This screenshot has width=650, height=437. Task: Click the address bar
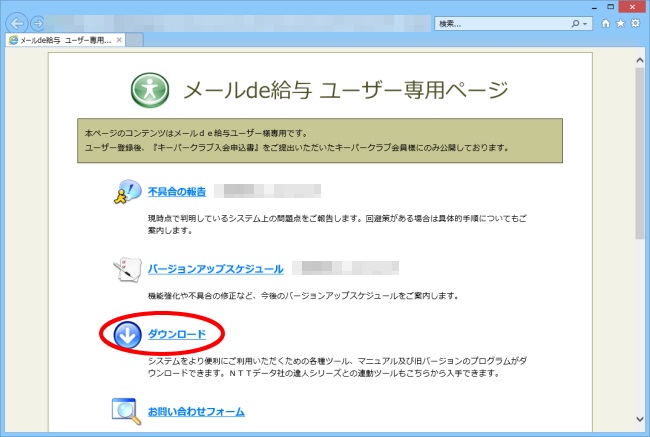(238, 24)
